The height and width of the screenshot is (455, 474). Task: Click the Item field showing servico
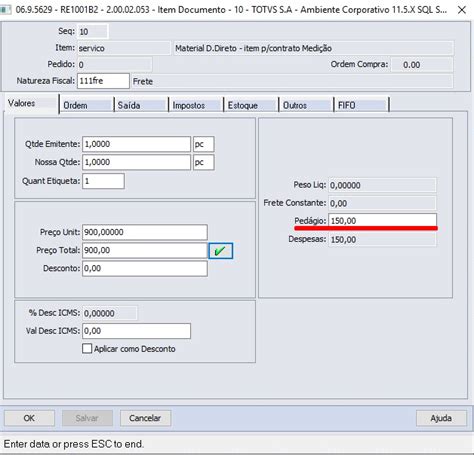pos(124,48)
